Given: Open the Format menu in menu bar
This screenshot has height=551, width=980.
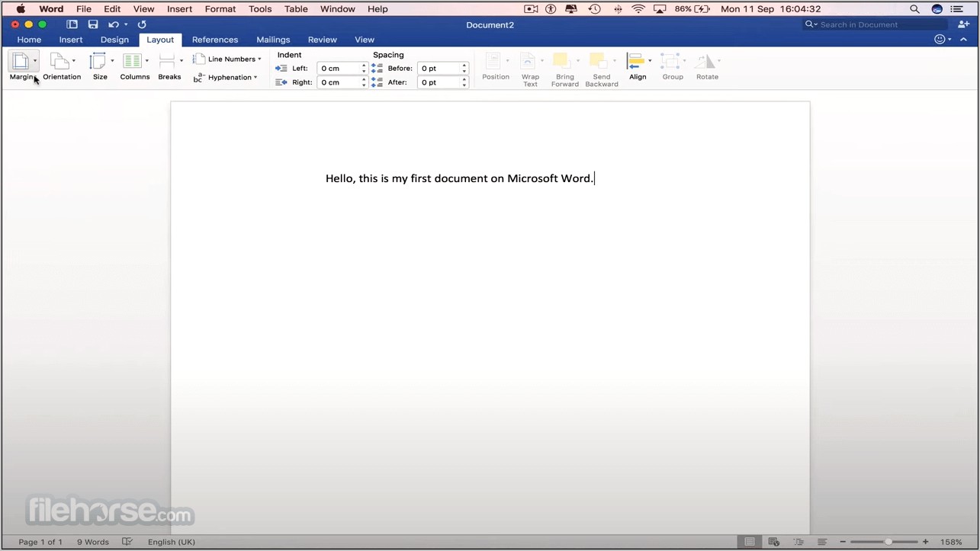Looking at the screenshot, I should point(220,9).
